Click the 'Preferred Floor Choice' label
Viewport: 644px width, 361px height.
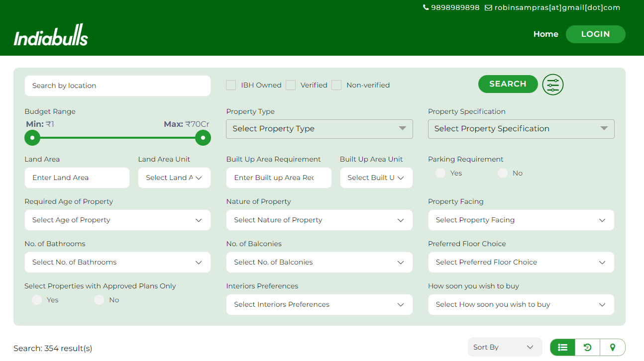point(467,244)
